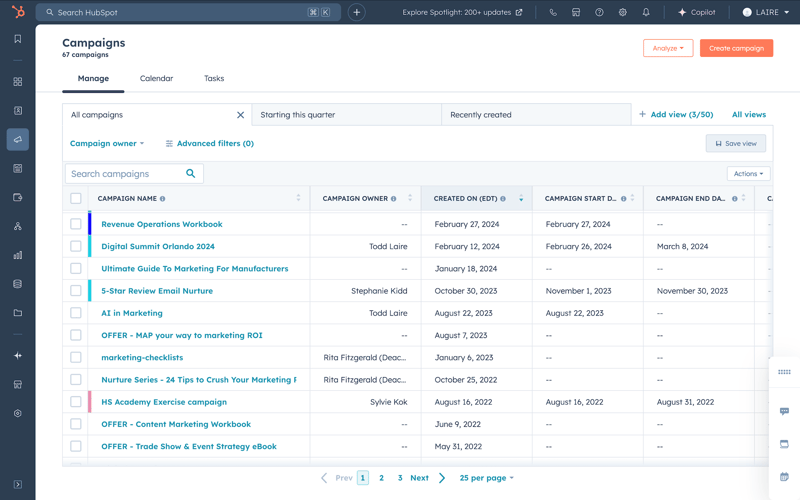The height and width of the screenshot is (500, 800).
Task: Click in the Search HubSpot field
Action: pos(188,12)
